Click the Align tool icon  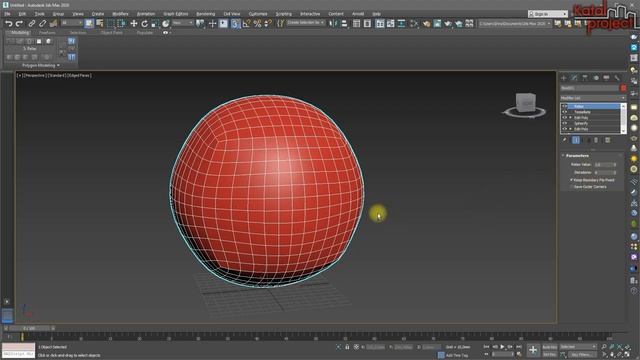pyautogui.click(x=344, y=24)
